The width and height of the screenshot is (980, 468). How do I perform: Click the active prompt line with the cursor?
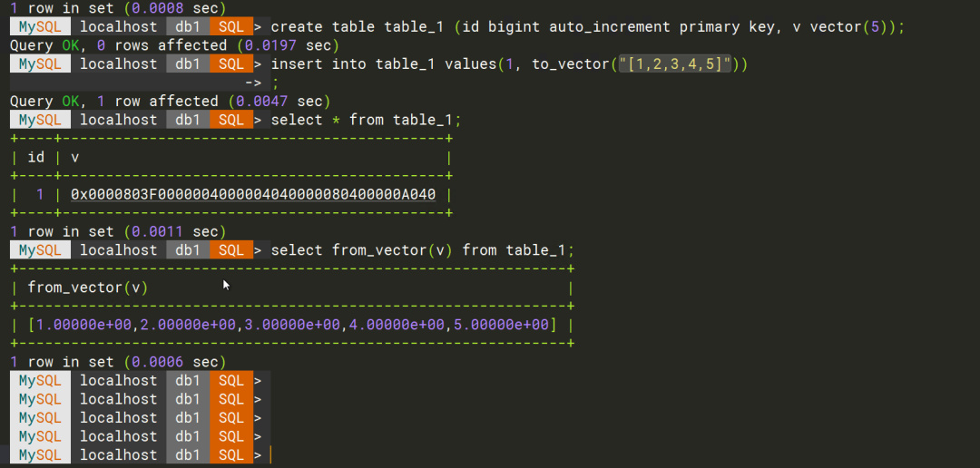[x=140, y=455]
